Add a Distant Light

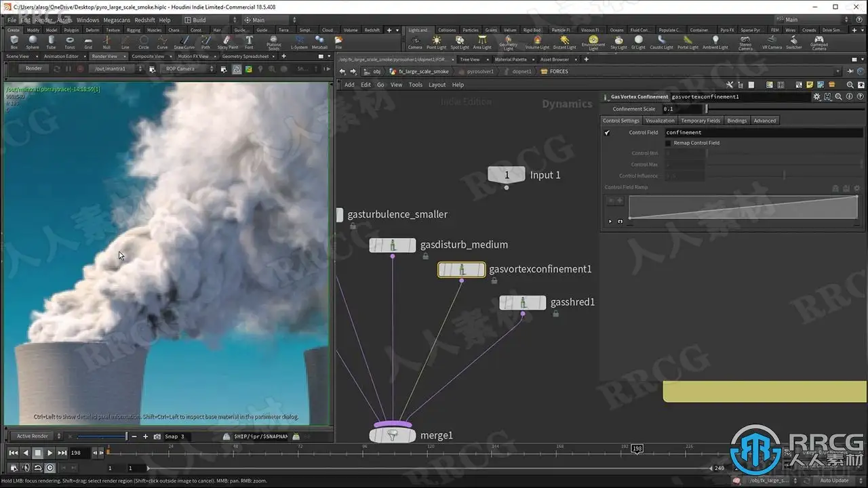564,42
